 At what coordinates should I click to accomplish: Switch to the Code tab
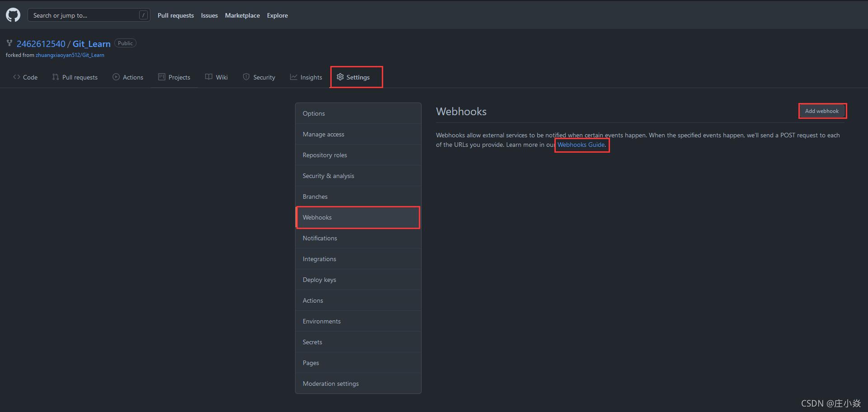(25, 77)
